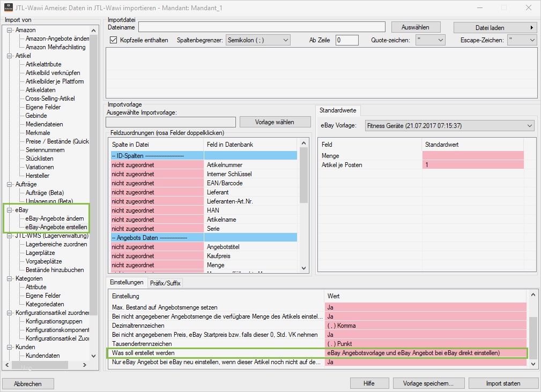Viewport: 541px width, 392px height.
Task: Select the Standardwerte tab
Action: click(x=338, y=110)
